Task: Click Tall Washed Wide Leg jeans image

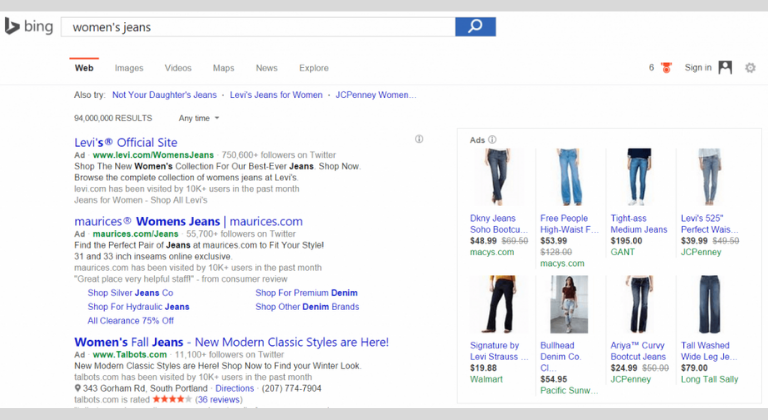Action: [x=709, y=304]
